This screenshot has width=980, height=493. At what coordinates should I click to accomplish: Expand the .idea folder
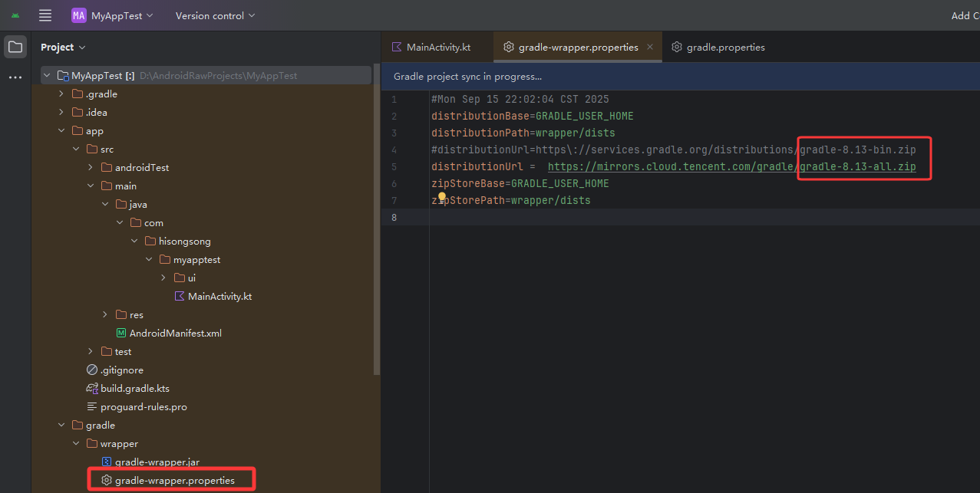(62, 113)
